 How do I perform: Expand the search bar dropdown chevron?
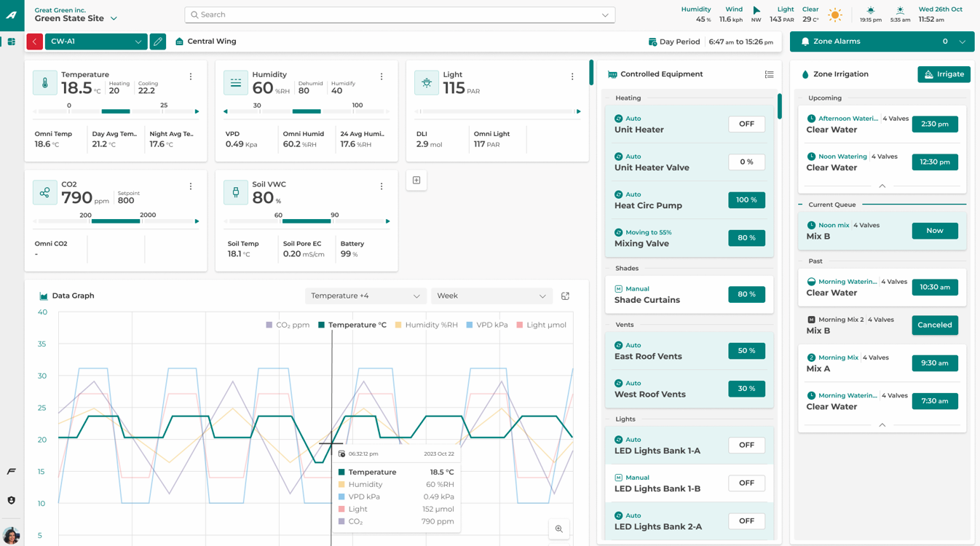click(605, 15)
